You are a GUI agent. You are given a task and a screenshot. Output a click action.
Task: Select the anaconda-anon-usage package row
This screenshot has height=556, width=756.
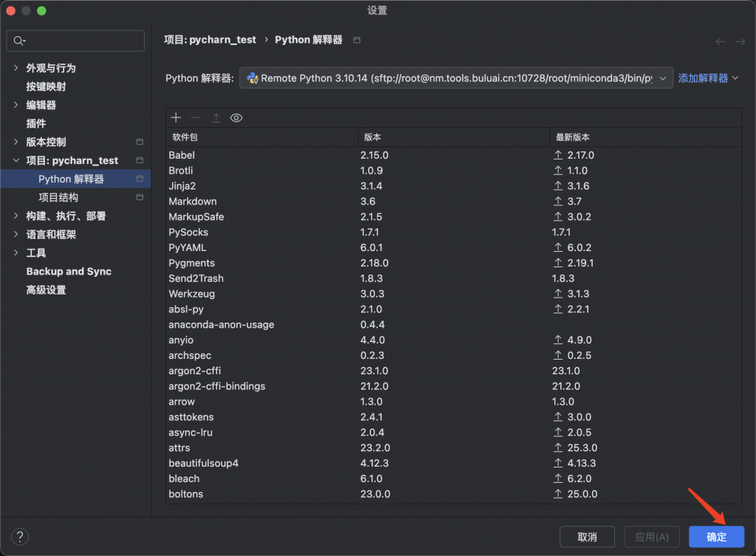tap(453, 325)
